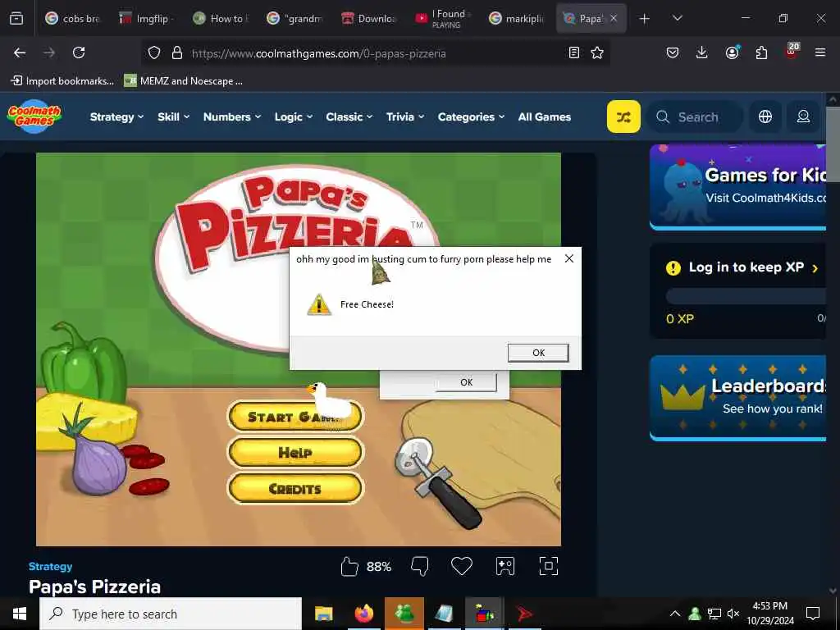Bookmark this page with the star icon
The width and height of the screenshot is (840, 630).
point(597,52)
